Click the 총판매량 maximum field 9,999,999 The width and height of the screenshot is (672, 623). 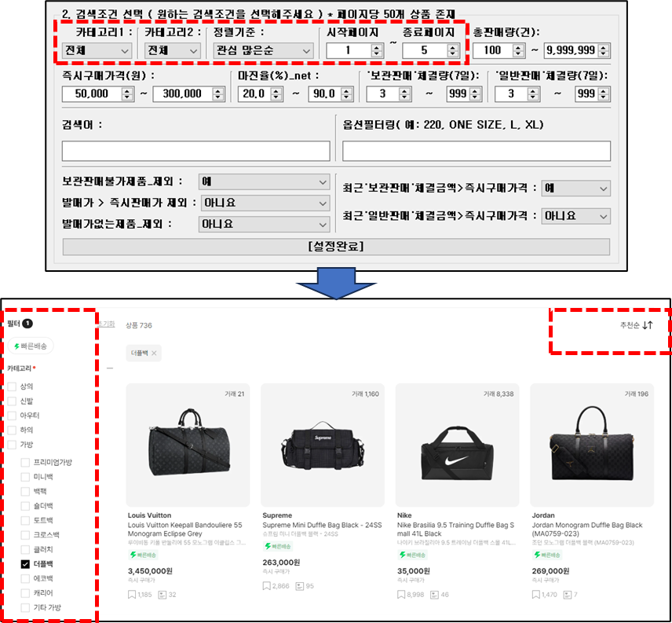(576, 50)
